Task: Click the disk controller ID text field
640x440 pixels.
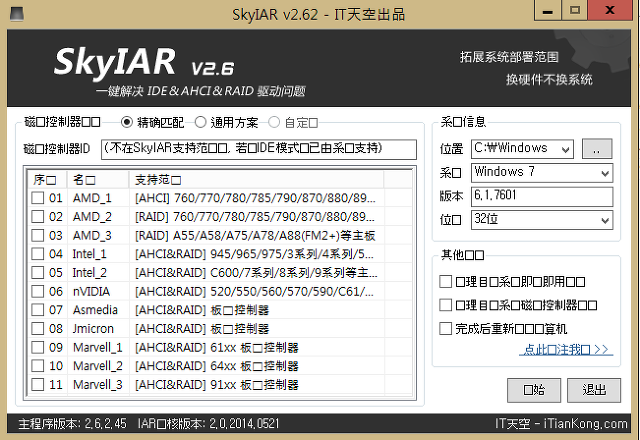Action: pos(259,149)
